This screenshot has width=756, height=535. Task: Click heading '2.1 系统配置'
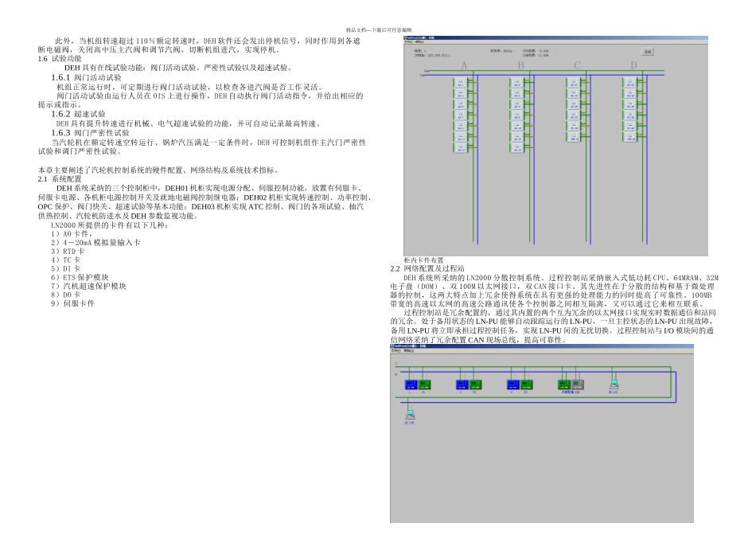(60, 179)
